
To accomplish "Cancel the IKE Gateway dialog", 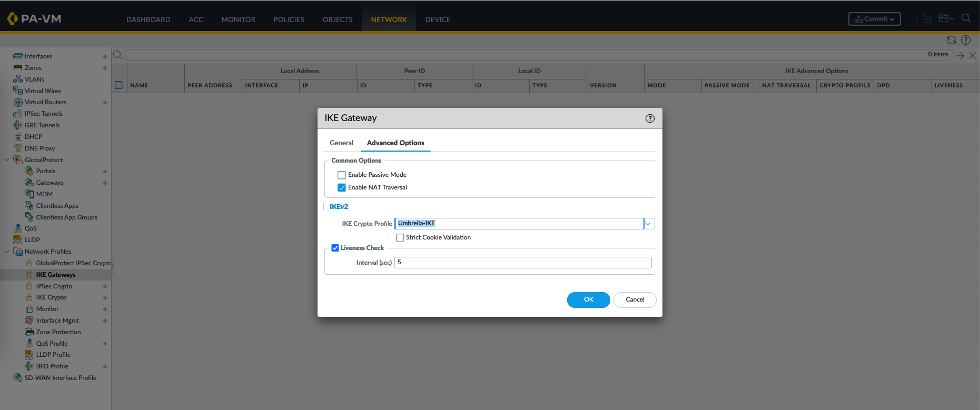I will [x=635, y=300].
